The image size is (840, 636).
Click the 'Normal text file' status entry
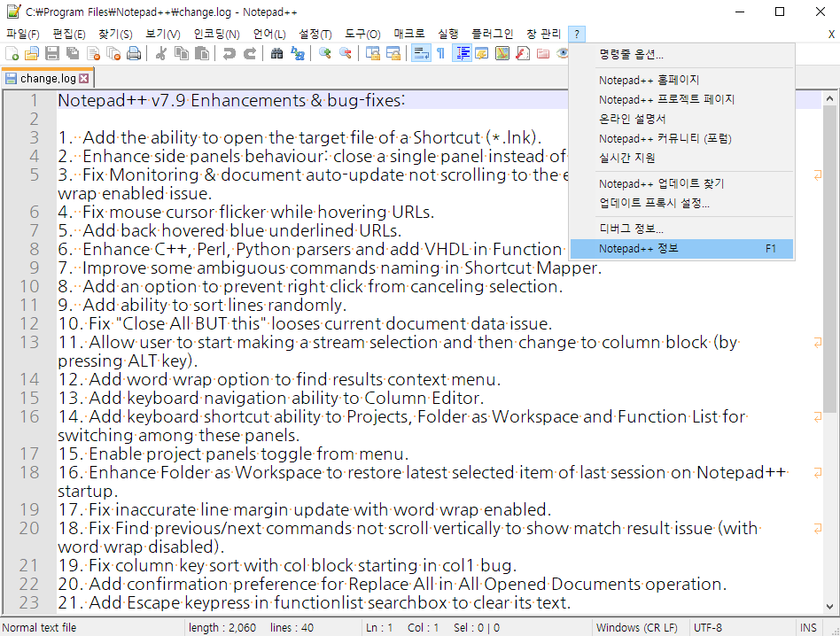pos(39,627)
